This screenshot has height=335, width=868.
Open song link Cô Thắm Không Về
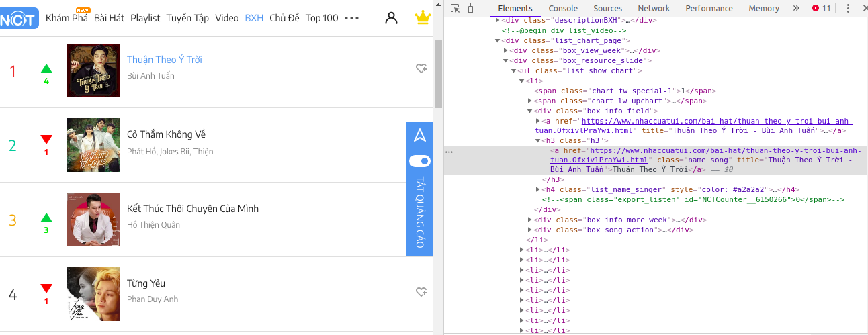coord(166,134)
